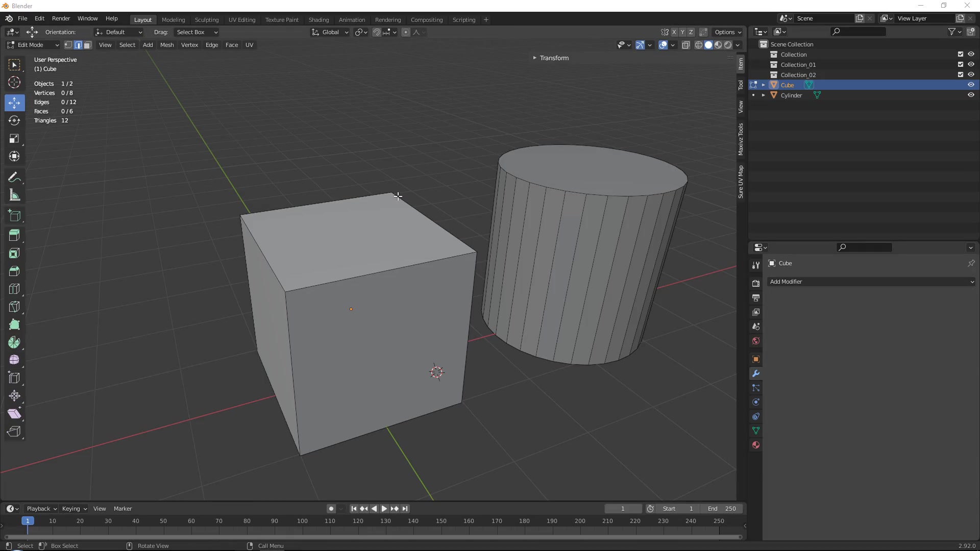Image resolution: width=980 pixels, height=551 pixels.
Task: Open the Object Data properties tab
Action: point(756,431)
